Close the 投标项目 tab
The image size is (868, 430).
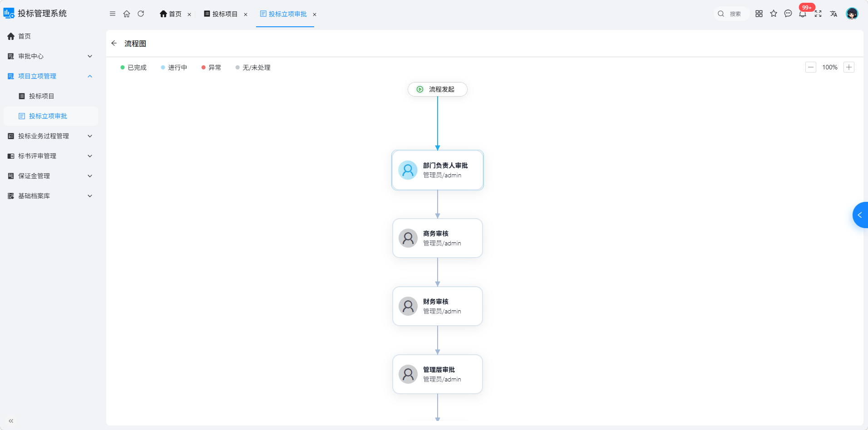pyautogui.click(x=246, y=15)
